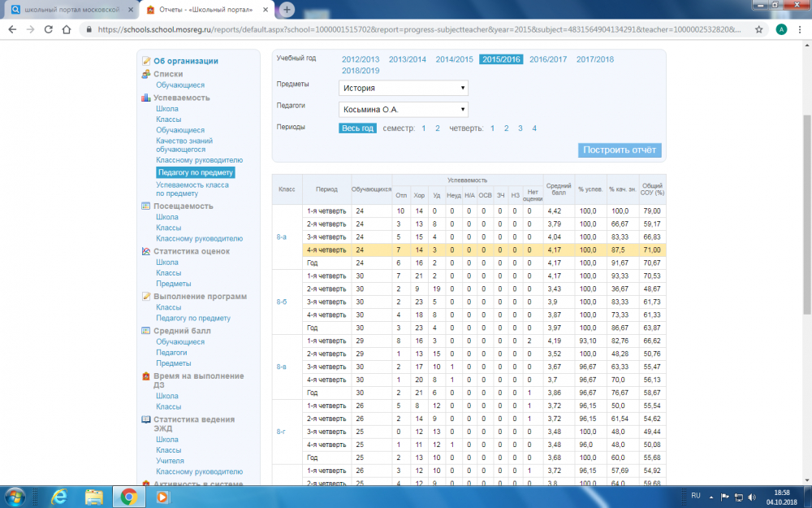Click the Статистика оценок icon
This screenshot has height=508, width=812.
tap(146, 251)
